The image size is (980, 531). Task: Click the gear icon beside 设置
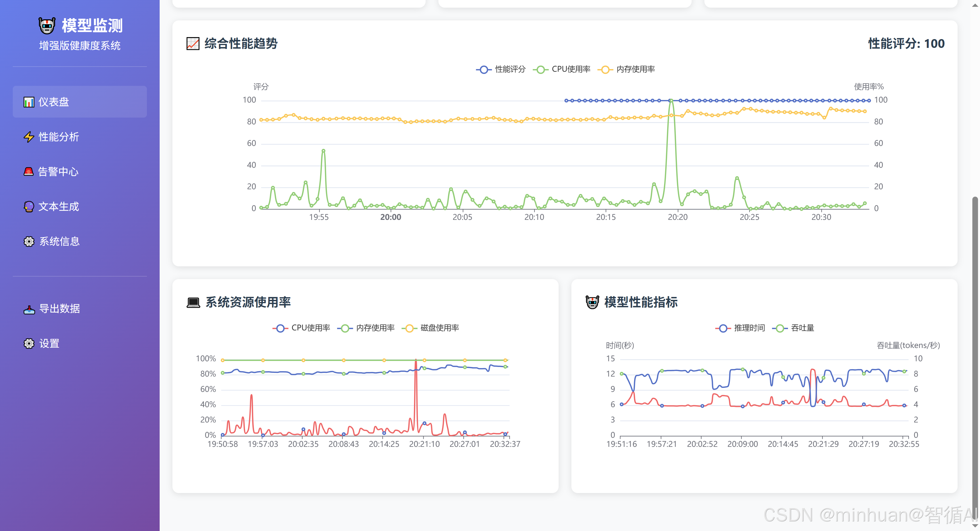click(x=29, y=344)
